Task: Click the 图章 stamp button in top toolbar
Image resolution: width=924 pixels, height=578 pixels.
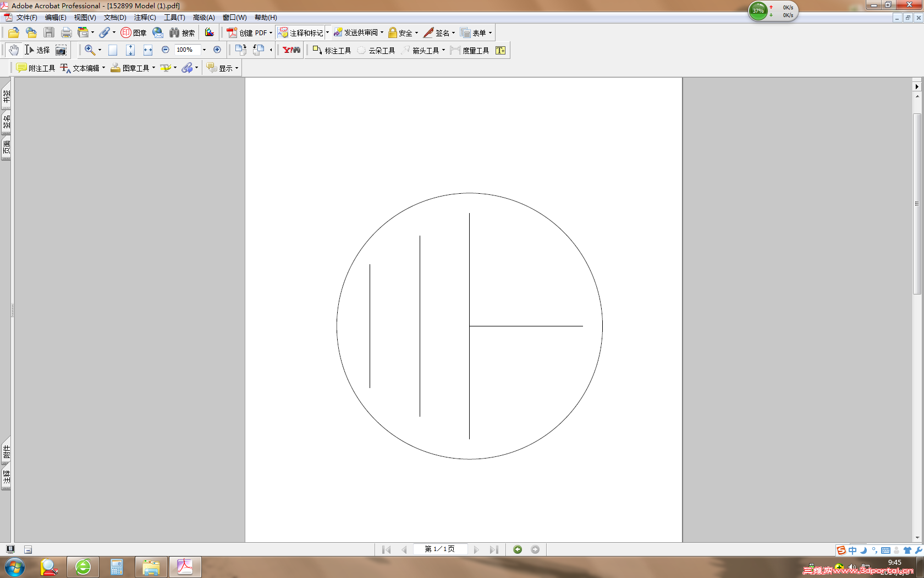Action: (x=134, y=32)
